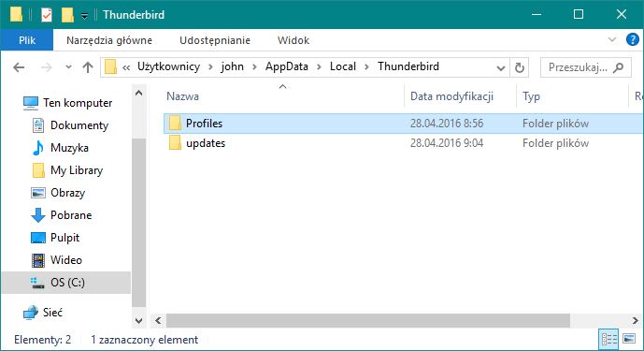Open Customize Quick Access Toolbar dropdown
644x351 pixels.
pyautogui.click(x=84, y=16)
